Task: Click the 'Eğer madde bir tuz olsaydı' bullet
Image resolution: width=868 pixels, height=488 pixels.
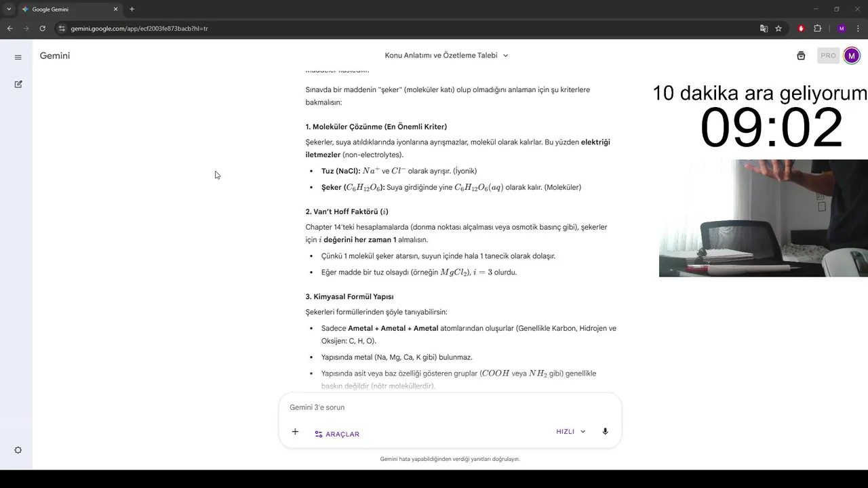Action: click(x=419, y=272)
